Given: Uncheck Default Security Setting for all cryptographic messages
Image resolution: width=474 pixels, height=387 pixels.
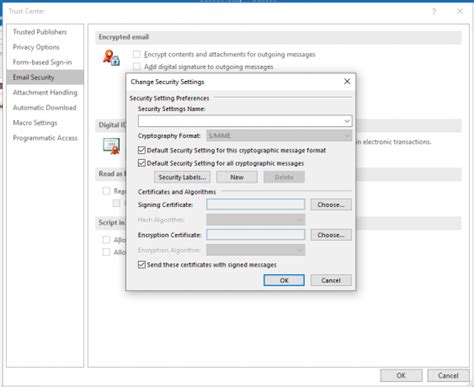Looking at the screenshot, I should click(x=142, y=163).
